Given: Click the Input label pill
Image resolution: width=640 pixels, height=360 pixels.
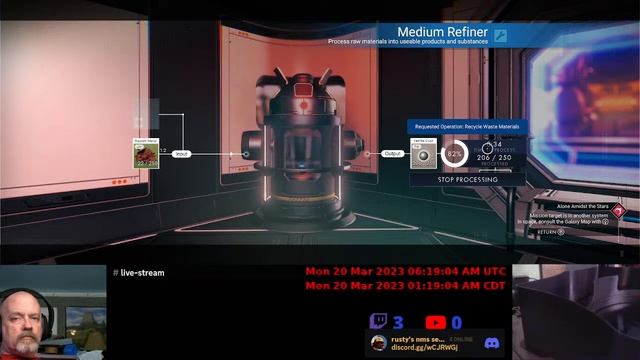Looking at the screenshot, I should pos(181,154).
